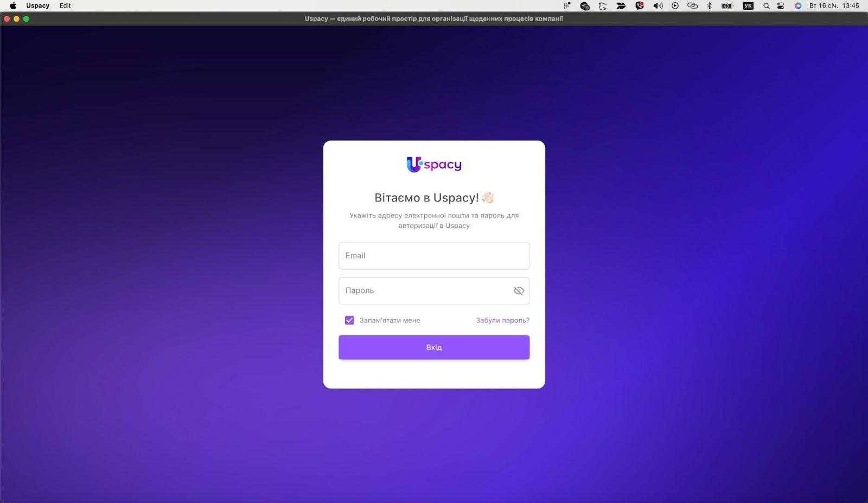Click the chain link menu bar icon
This screenshot has width=868, height=503.
click(x=693, y=6)
